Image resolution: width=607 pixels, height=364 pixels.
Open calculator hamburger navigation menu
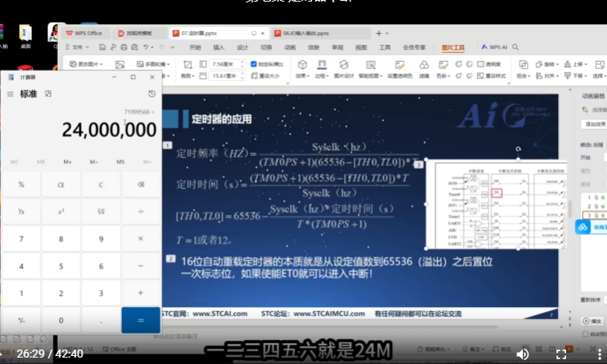coord(10,94)
